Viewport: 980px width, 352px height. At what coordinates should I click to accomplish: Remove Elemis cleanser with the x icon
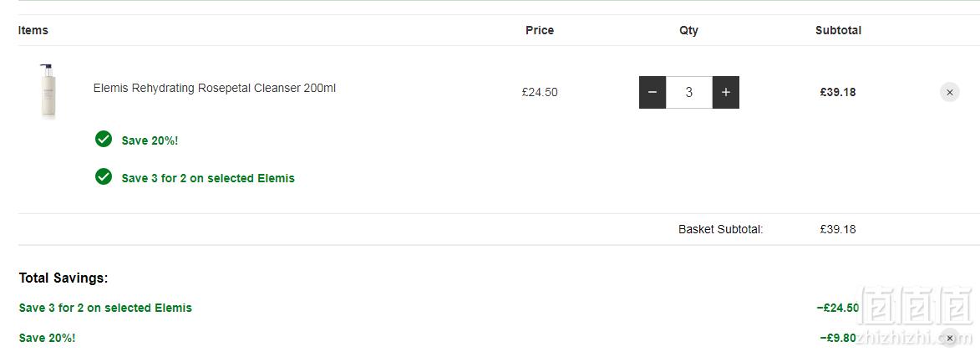[949, 93]
